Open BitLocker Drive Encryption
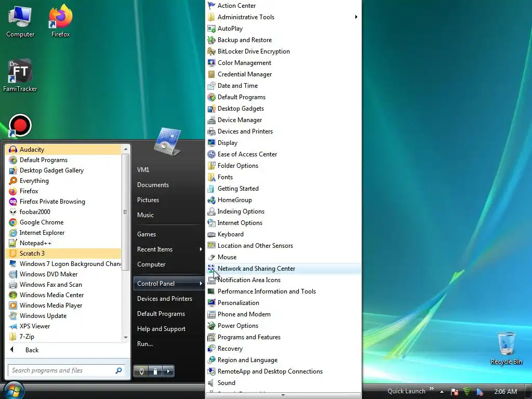532x399 pixels. click(x=283, y=51)
